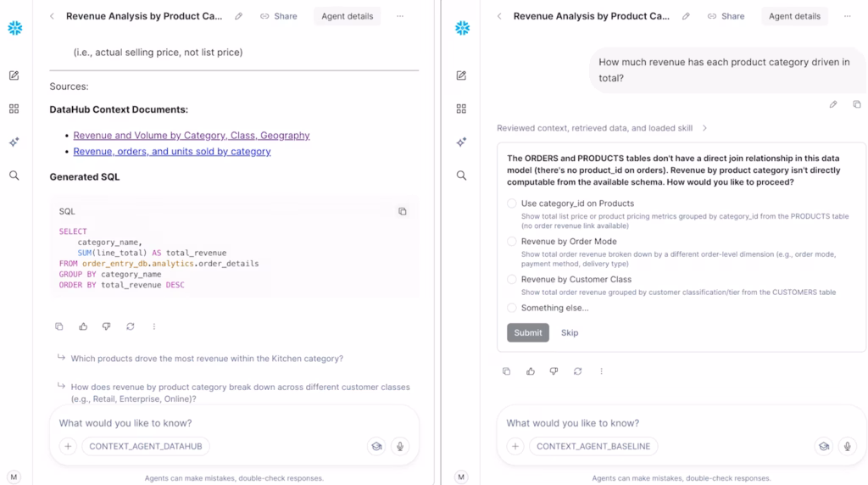Image resolution: width=868 pixels, height=485 pixels.
Task: Change the CONTEXT_AGENT_DATAHUB agent selector
Action: click(146, 446)
